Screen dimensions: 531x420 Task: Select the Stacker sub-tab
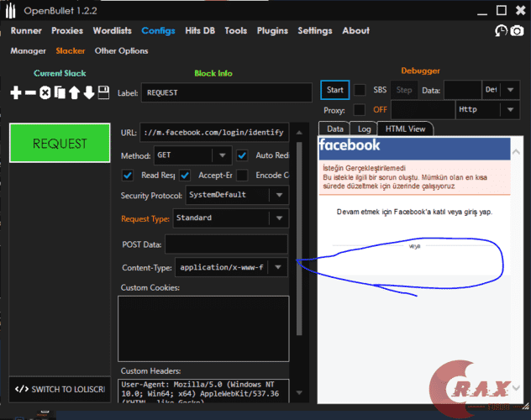coord(70,51)
